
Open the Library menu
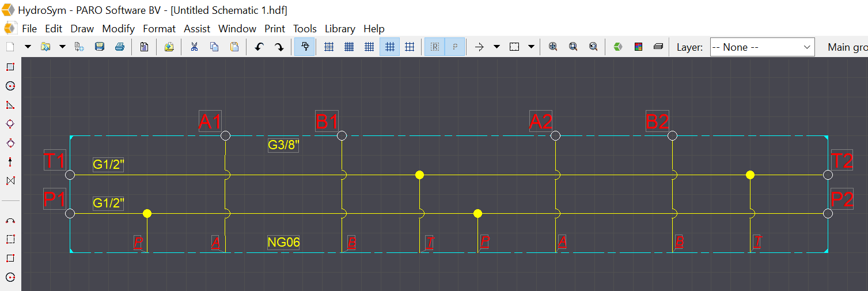(x=340, y=29)
